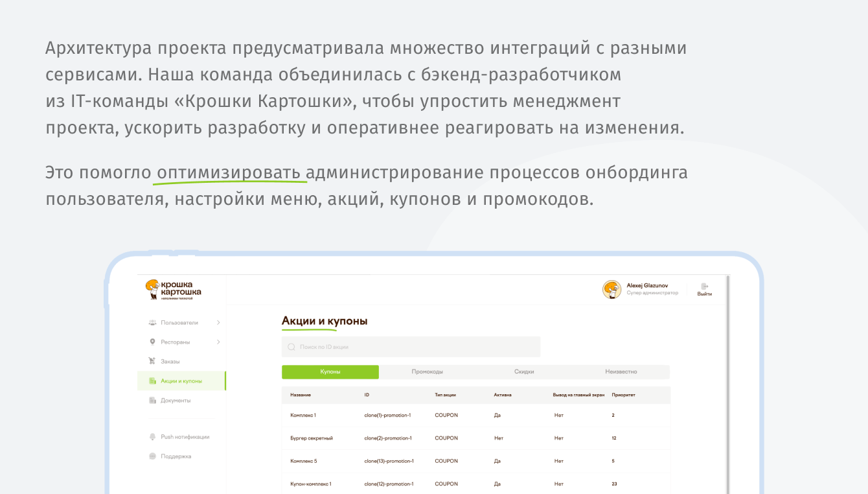This screenshot has width=868, height=494.
Task: Go to Рестораны label in sidebar
Action: point(176,342)
